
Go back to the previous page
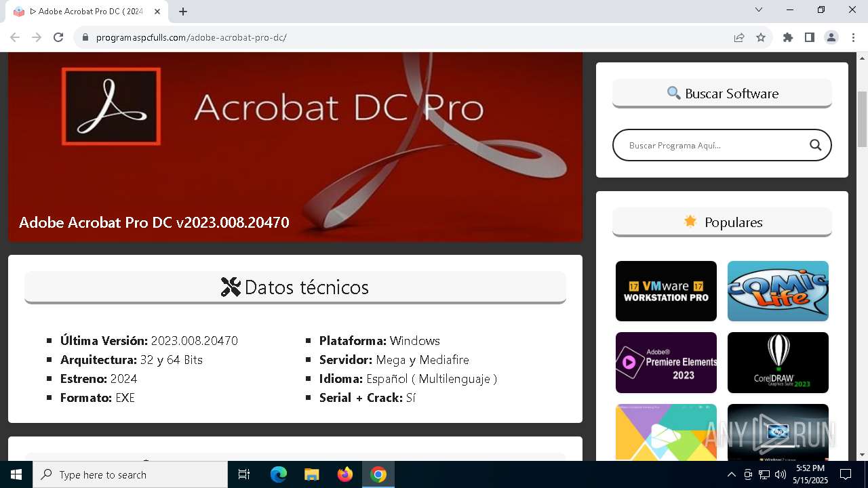coord(15,37)
